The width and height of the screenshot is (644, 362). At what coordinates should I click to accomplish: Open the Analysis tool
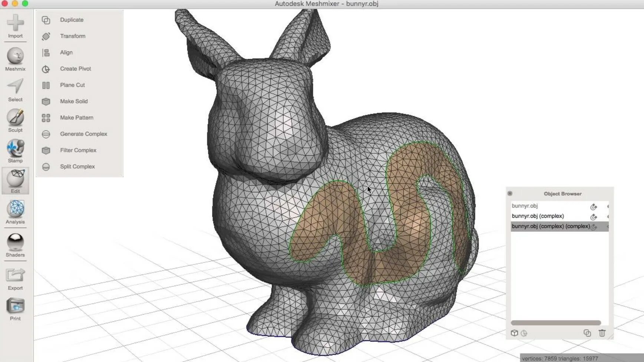15,212
